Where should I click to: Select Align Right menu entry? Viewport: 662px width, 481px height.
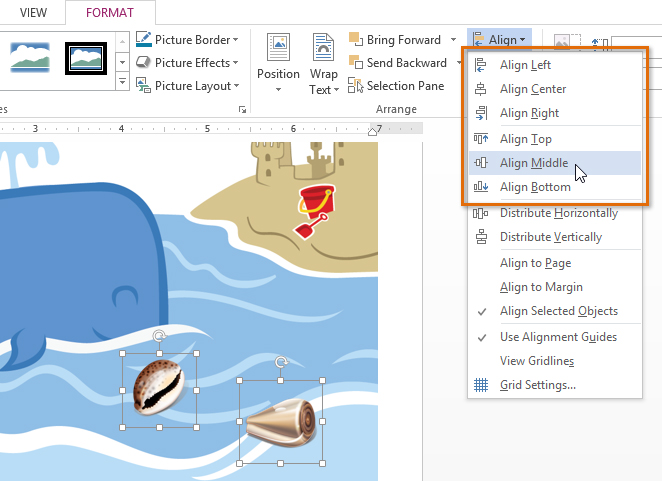[x=555, y=113]
